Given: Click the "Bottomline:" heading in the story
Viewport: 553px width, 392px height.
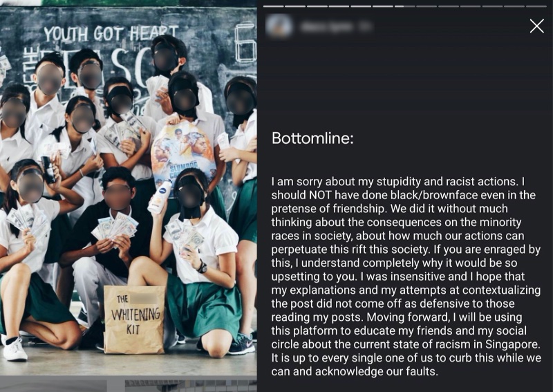Looking at the screenshot, I should [312, 138].
